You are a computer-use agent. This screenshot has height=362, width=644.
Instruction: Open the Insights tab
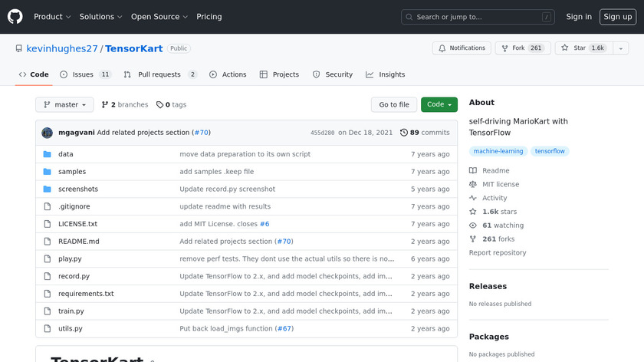coord(385,74)
